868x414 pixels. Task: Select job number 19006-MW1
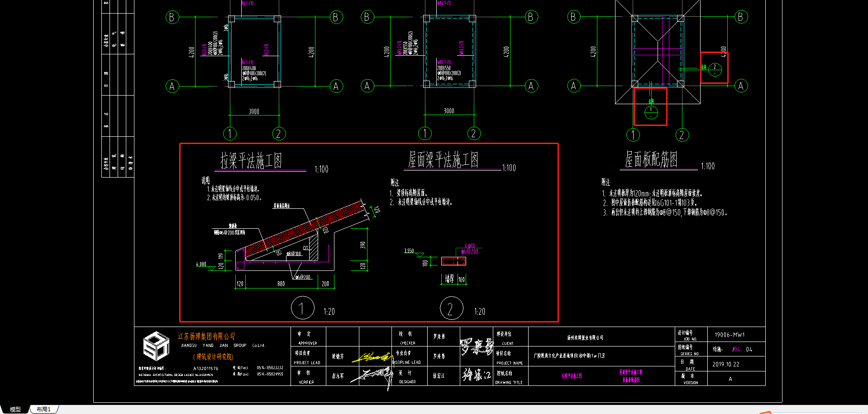pos(730,335)
